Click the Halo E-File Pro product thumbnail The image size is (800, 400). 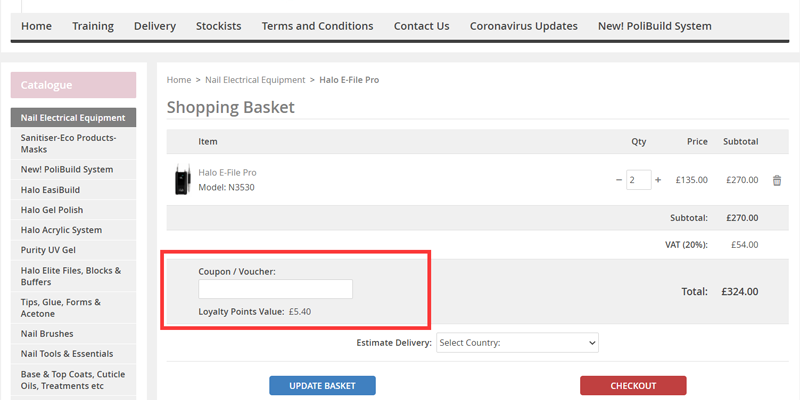pyautogui.click(x=181, y=180)
